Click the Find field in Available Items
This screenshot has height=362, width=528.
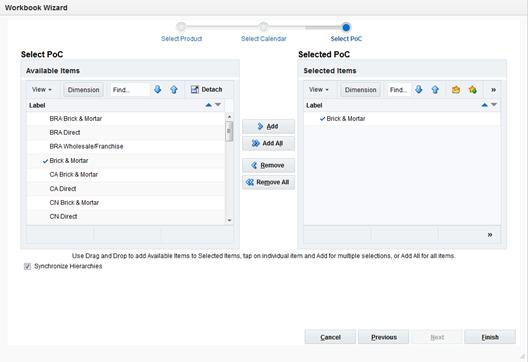coord(130,90)
